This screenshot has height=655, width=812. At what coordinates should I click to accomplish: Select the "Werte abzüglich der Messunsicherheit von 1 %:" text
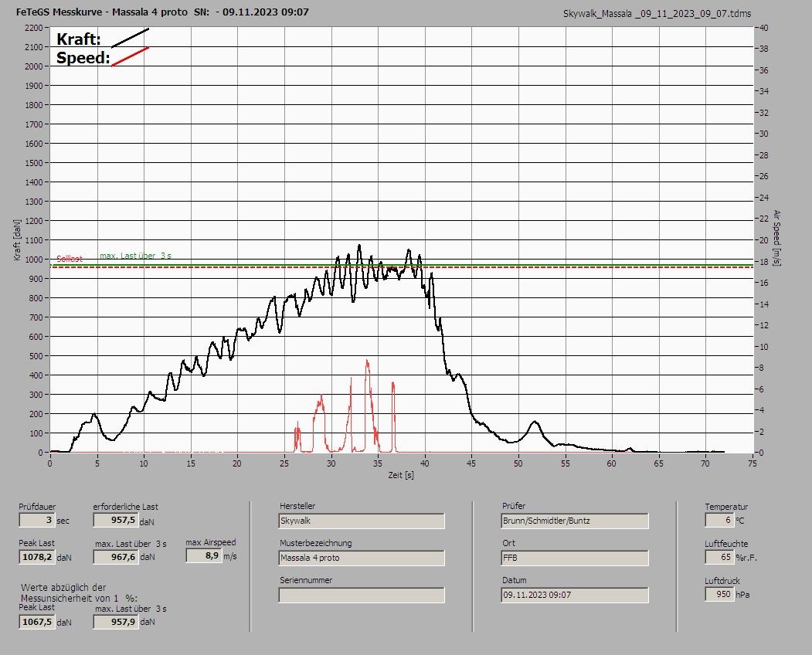coord(80,592)
